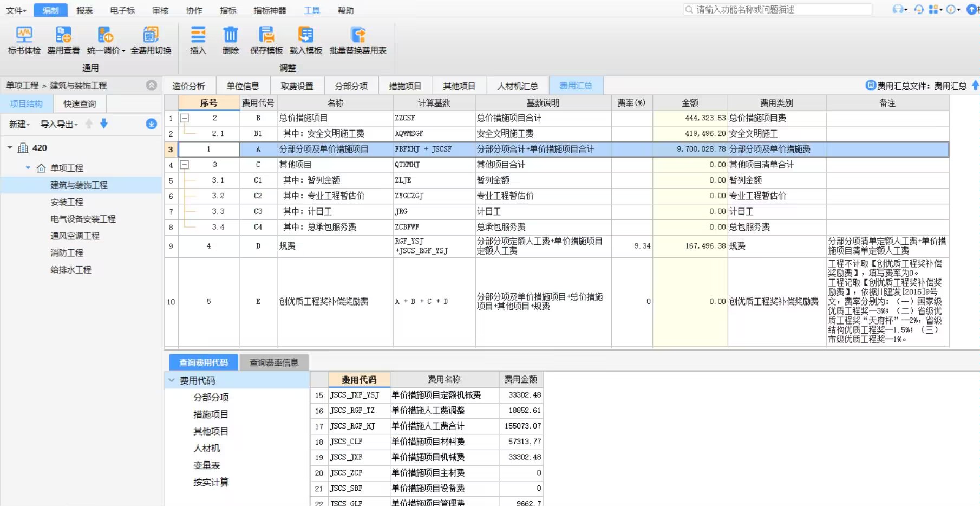Select 按实计算 under 费用代码

tap(211, 482)
